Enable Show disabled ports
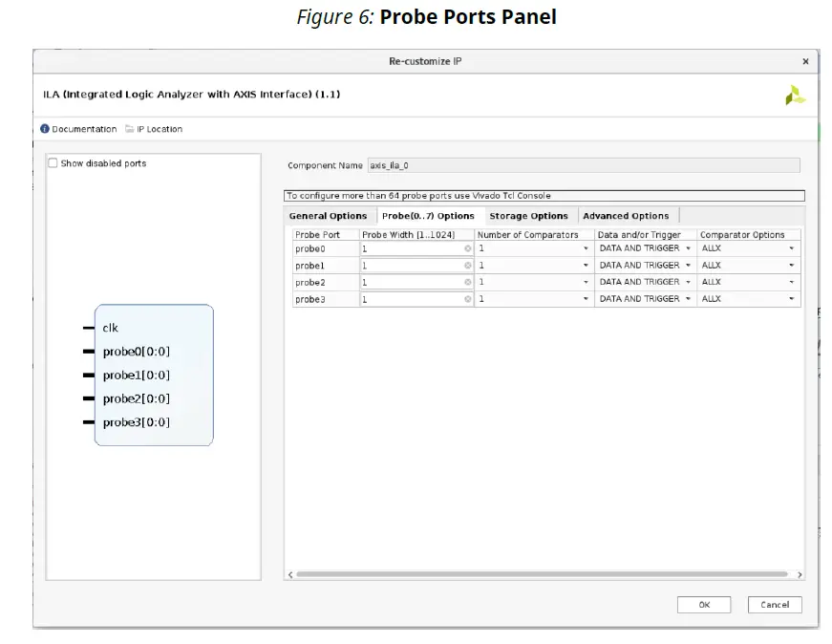The width and height of the screenshot is (832, 644). point(53,162)
